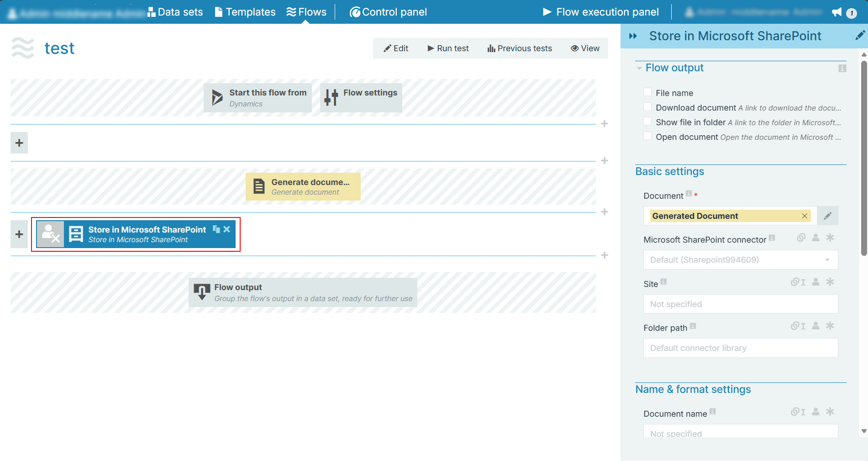Toggle the Open document checkbox

(647, 136)
